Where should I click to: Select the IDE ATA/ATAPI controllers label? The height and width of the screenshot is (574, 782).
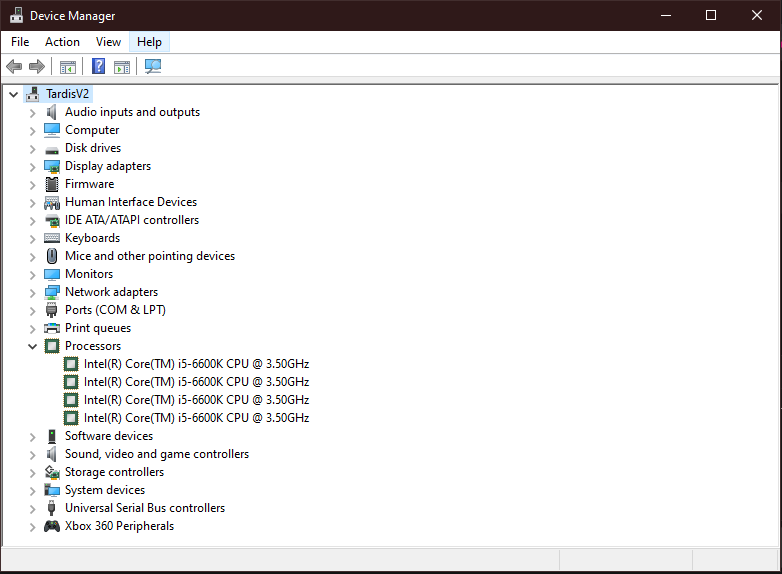pos(132,220)
